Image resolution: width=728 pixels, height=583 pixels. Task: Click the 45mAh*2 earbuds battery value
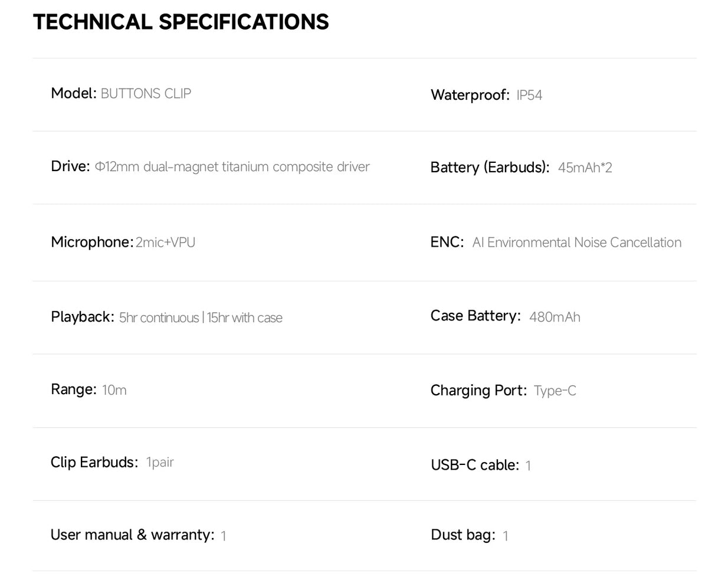[x=585, y=168]
